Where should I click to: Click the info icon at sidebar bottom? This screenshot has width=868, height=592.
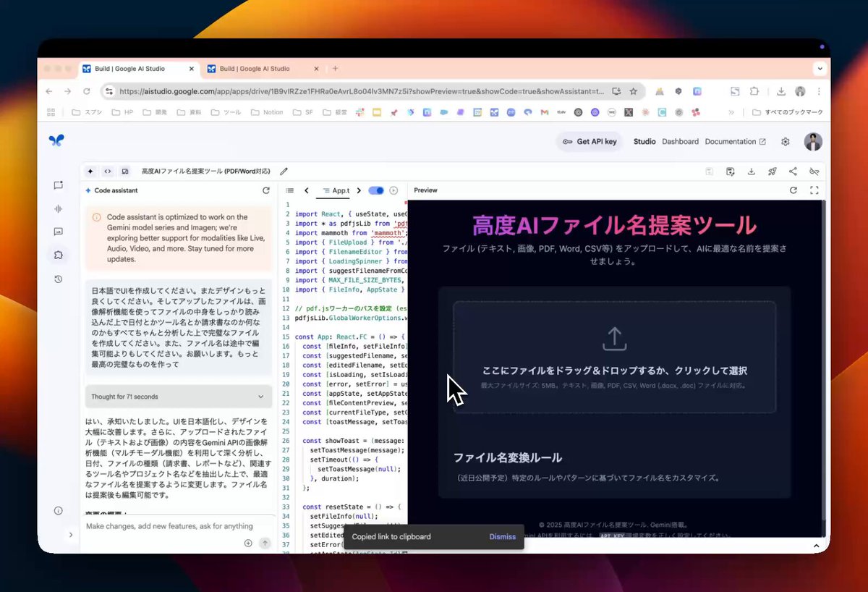click(x=58, y=511)
